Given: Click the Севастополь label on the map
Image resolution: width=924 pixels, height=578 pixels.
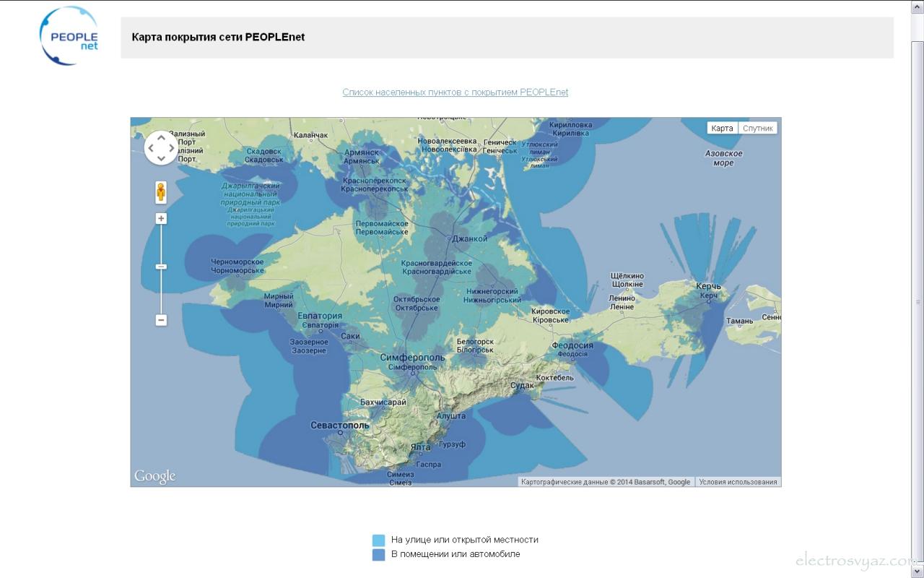Looking at the screenshot, I should click(339, 426).
